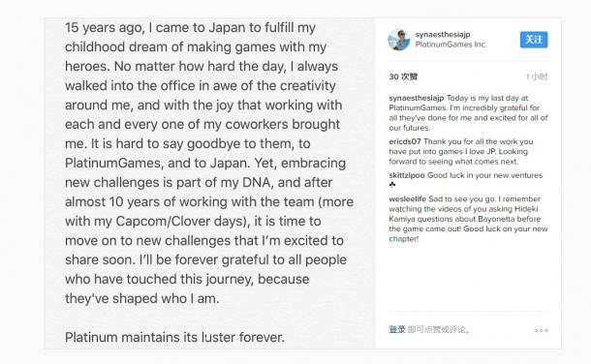Open commenter skittzipoo's profile
The height and width of the screenshot is (364, 591).
coord(407,175)
